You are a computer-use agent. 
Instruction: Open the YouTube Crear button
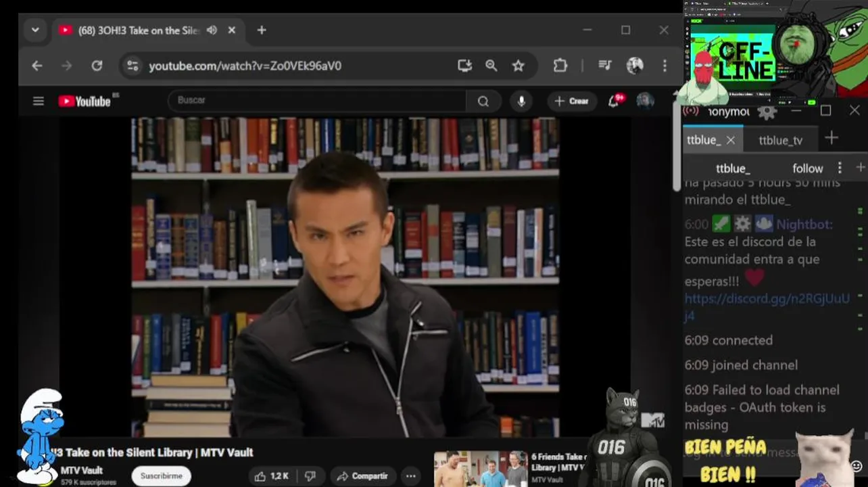tap(572, 101)
